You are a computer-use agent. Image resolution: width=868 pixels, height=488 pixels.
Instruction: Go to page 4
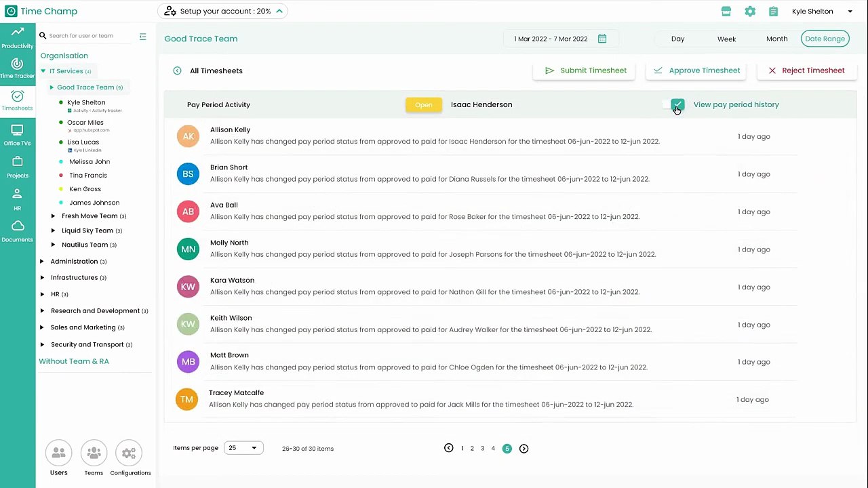coord(493,449)
